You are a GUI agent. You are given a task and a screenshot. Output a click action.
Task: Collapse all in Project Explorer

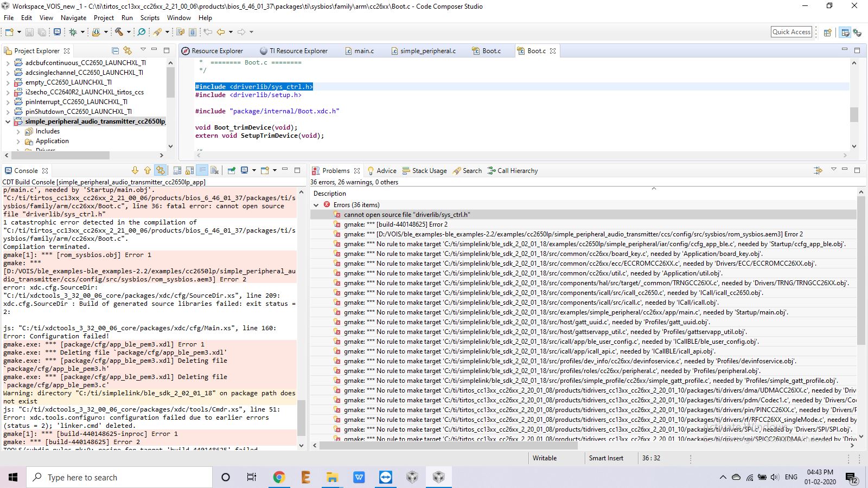tap(115, 50)
